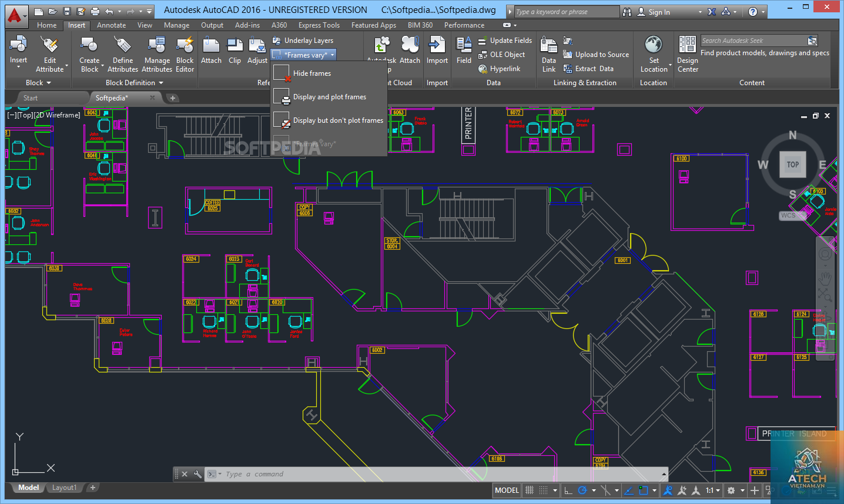
Task: Open the Frames vary dropdown
Action: pyautogui.click(x=304, y=55)
